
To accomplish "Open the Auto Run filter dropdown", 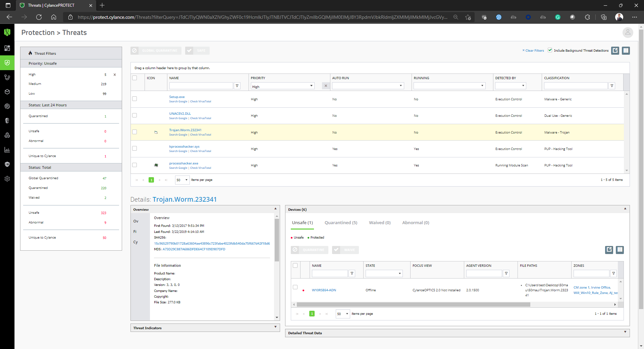I will click(368, 86).
